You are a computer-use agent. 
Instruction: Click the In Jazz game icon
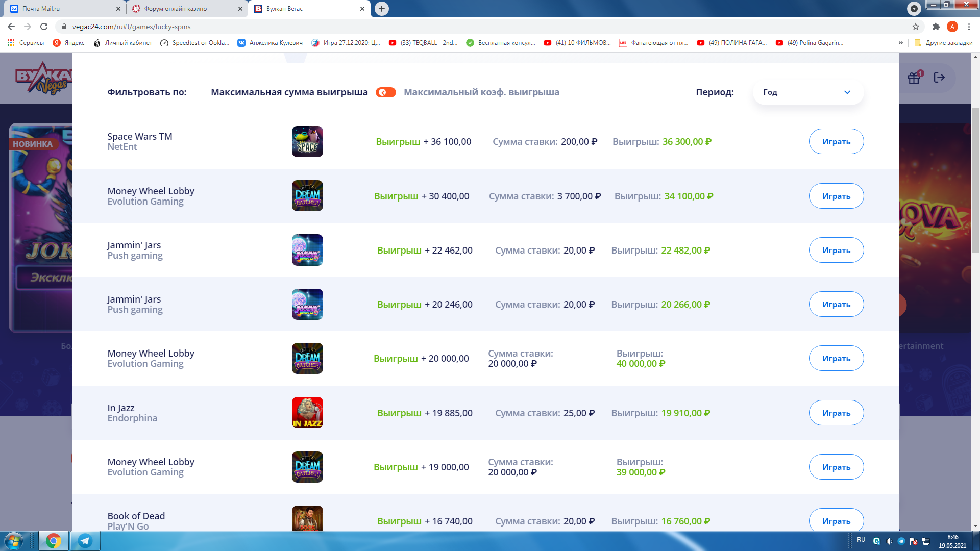307,413
